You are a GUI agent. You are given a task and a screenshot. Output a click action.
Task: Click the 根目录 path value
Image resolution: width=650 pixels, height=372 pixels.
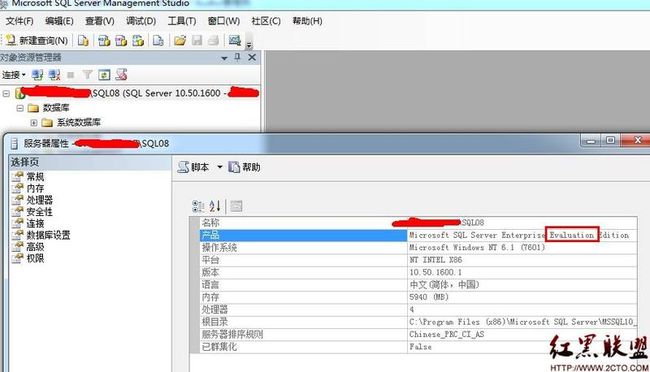point(522,322)
